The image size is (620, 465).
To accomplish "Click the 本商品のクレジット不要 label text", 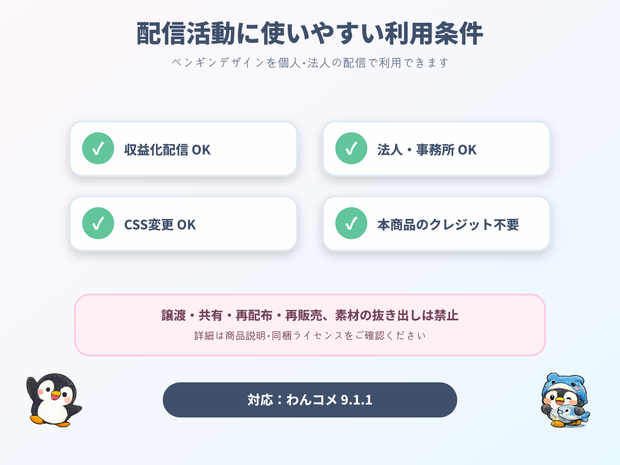I will click(448, 225).
